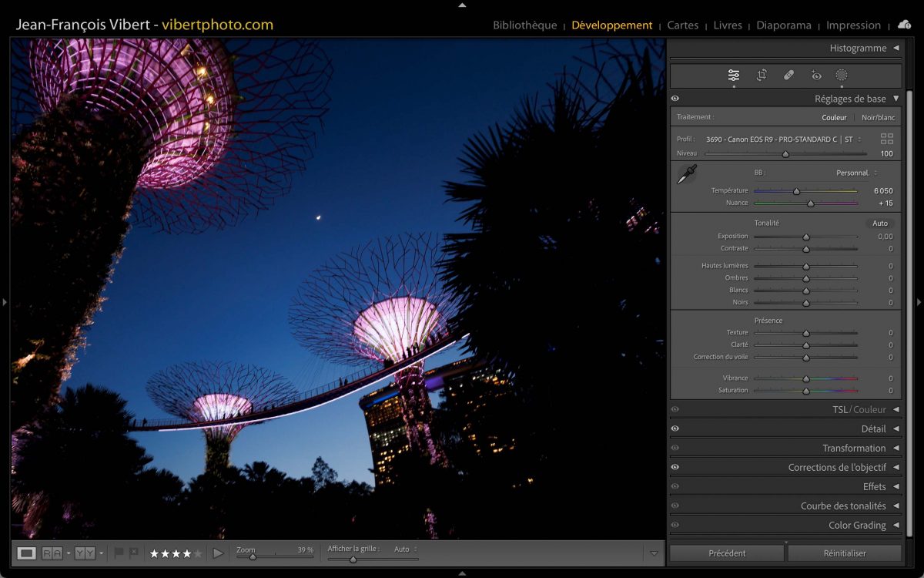This screenshot has width=924, height=578.
Task: Select the Crop and rotate tool
Action: 762,75
